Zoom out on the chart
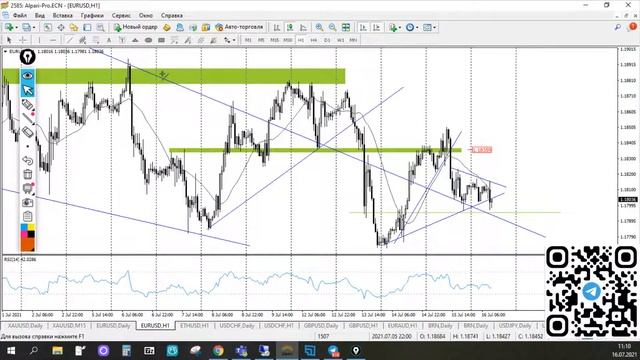 coord(332,27)
